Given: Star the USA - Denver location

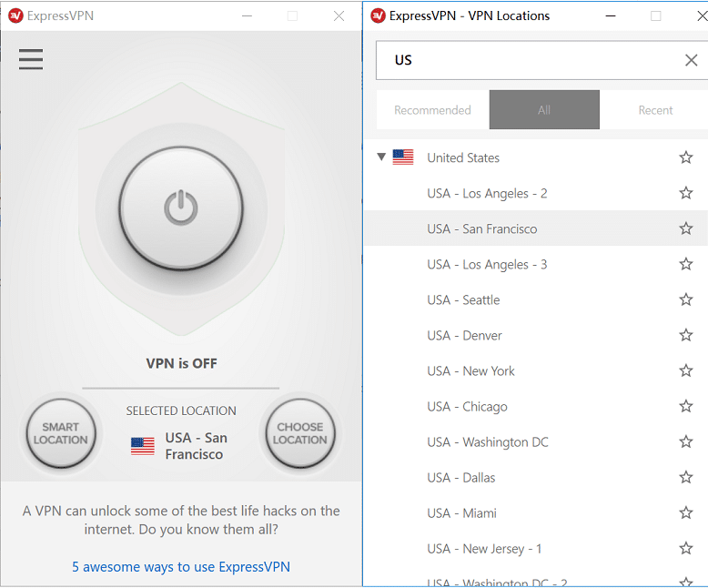Looking at the screenshot, I should pos(686,335).
